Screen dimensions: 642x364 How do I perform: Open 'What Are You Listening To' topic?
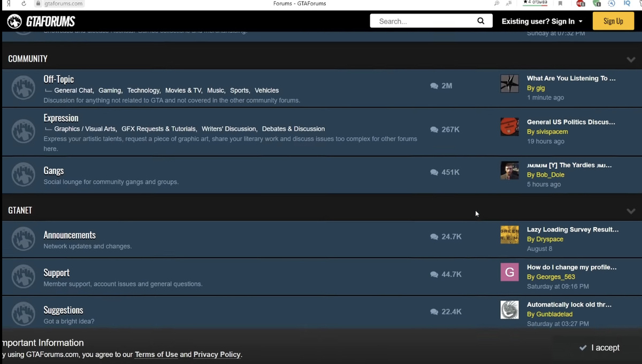point(571,79)
